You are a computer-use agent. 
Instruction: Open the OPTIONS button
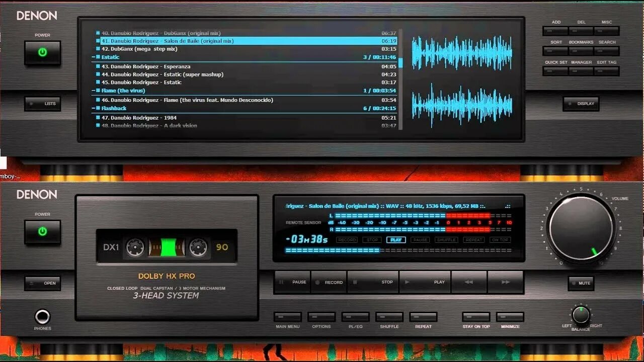click(321, 317)
